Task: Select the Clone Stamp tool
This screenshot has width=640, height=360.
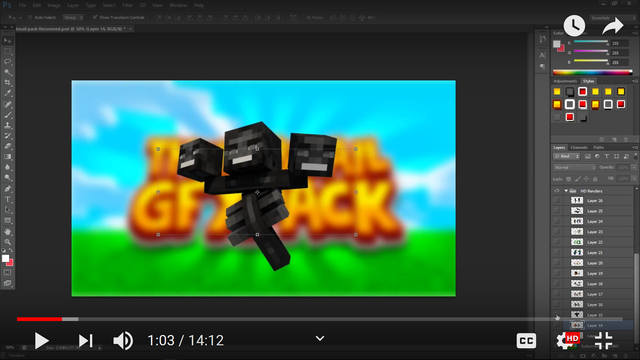Action: pos(7,125)
